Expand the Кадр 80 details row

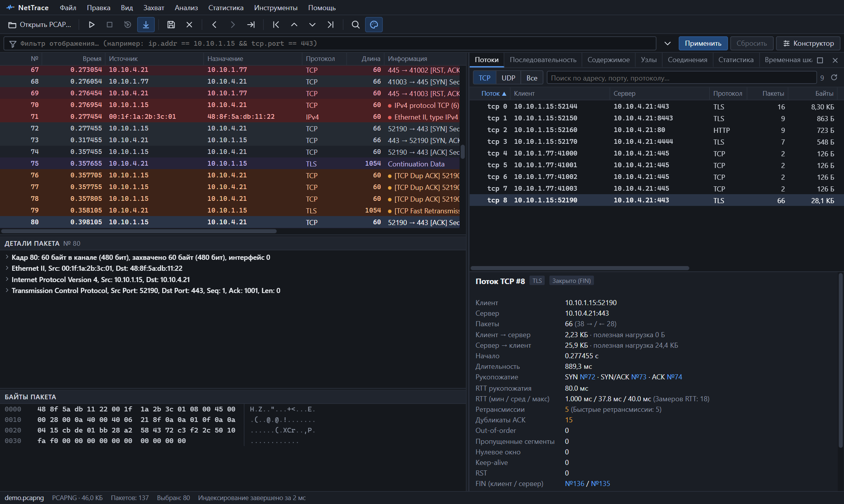point(7,257)
